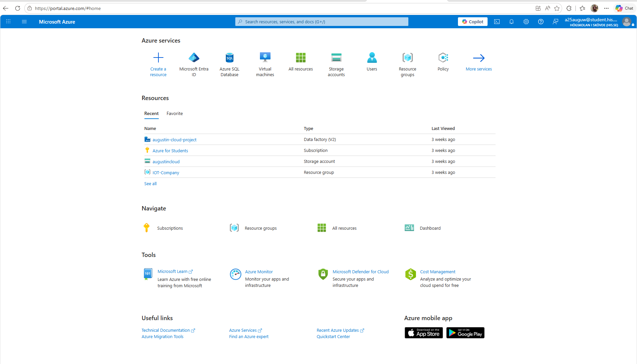The height and width of the screenshot is (364, 637).
Task: Click the Microsoft Learn 101 icon
Action: pyautogui.click(x=148, y=274)
